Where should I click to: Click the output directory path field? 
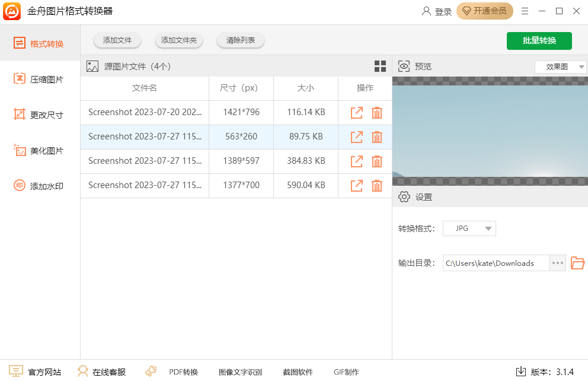[496, 263]
